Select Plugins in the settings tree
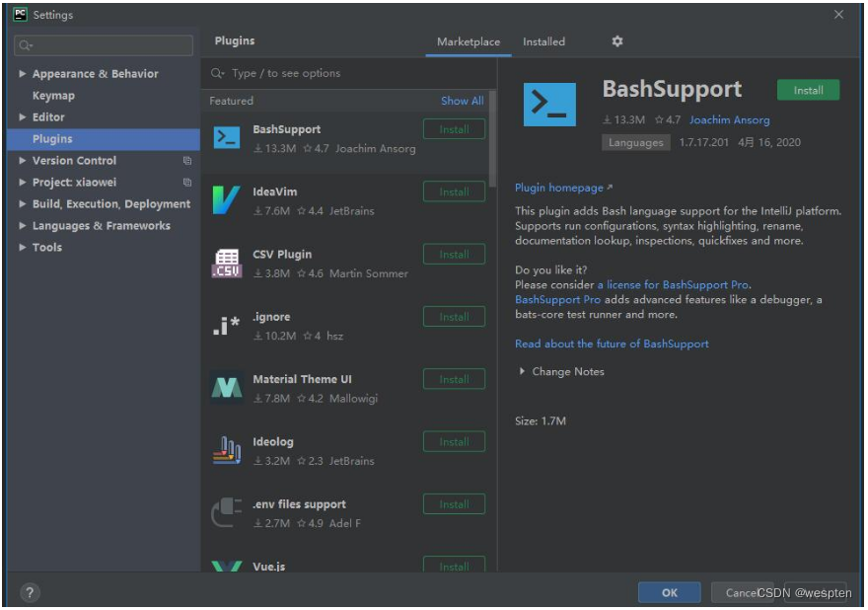 click(x=104, y=139)
